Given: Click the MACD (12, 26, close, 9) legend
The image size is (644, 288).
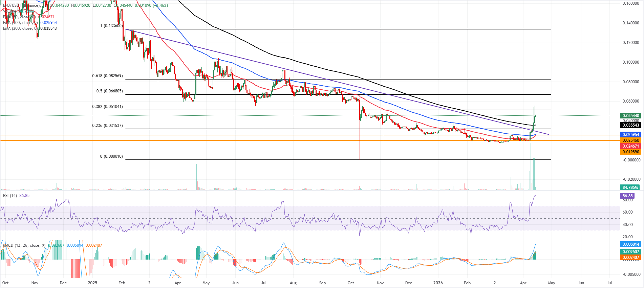Looking at the screenshot, I should coord(24,245).
